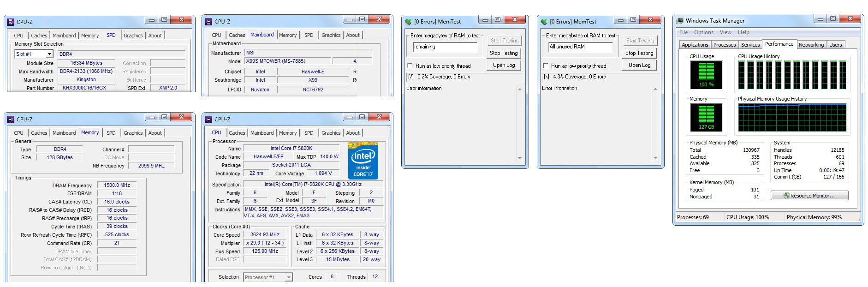Click the shield icon on Resource Monitor button

click(x=787, y=196)
